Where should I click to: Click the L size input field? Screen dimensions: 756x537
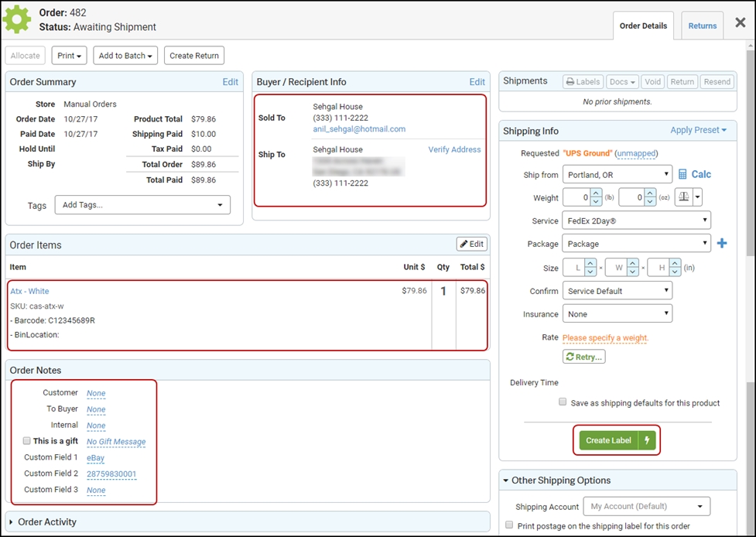(573, 268)
